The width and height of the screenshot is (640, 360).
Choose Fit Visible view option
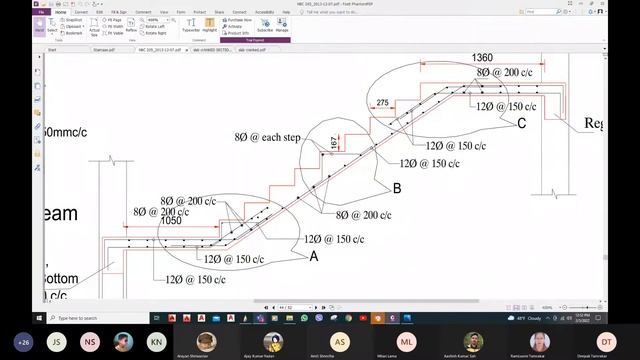pyautogui.click(x=113, y=33)
